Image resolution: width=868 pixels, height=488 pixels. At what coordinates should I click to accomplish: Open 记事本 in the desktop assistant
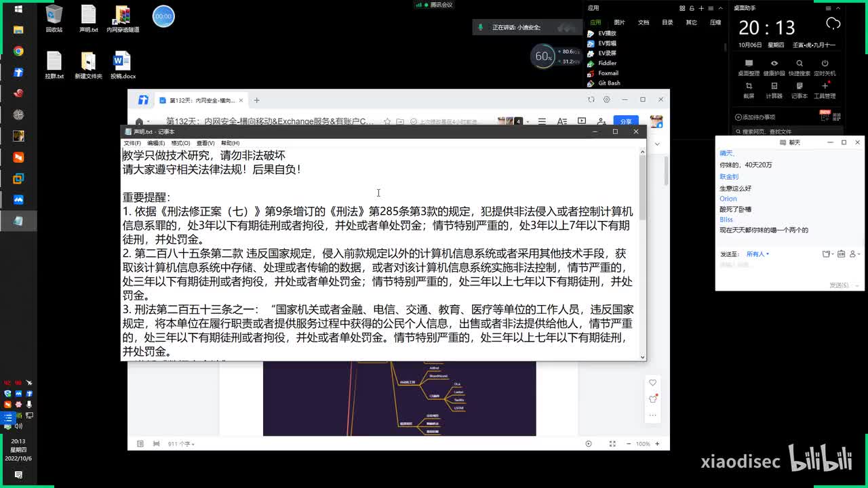click(800, 90)
